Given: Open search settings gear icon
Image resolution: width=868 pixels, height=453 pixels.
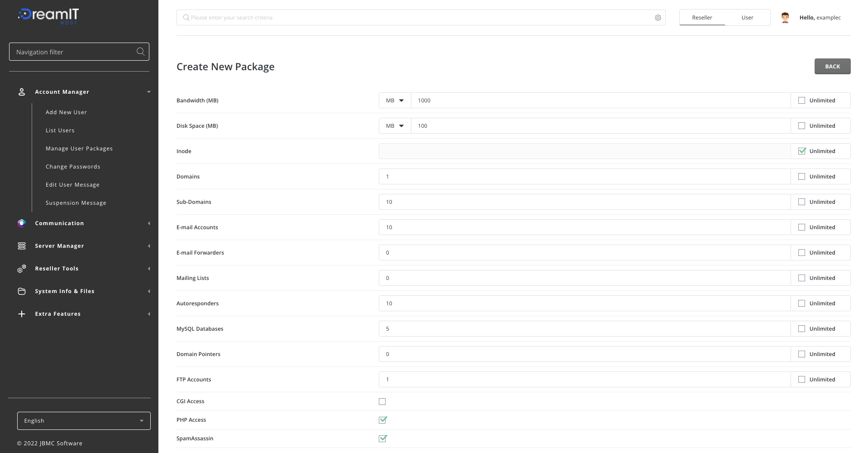Looking at the screenshot, I should click(x=658, y=17).
